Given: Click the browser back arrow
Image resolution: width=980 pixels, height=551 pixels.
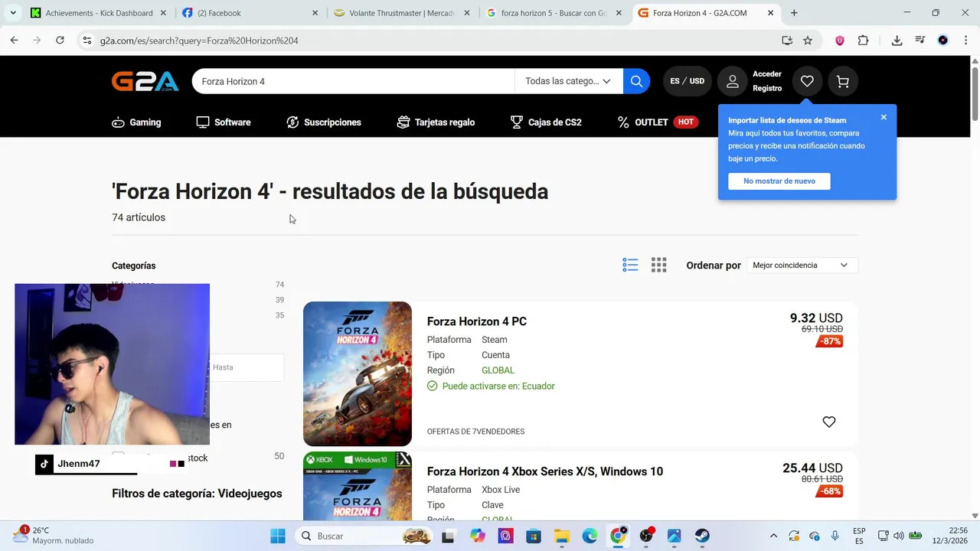Looking at the screenshot, I should click(x=14, y=41).
